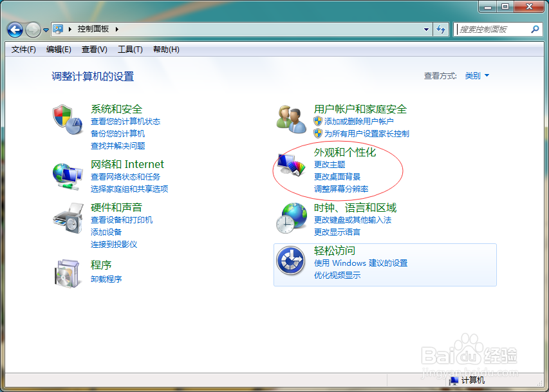Open the 查看 menu

tap(93, 50)
